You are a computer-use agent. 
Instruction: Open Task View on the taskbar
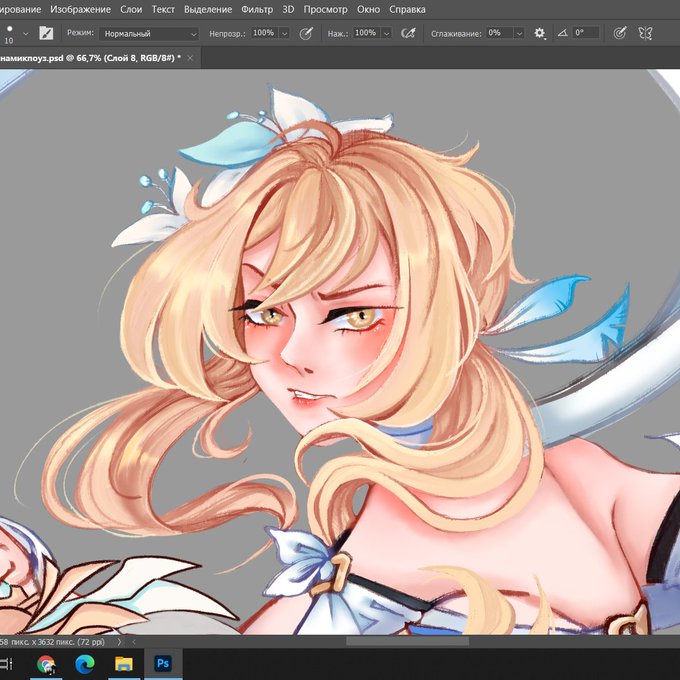click(x=7, y=664)
